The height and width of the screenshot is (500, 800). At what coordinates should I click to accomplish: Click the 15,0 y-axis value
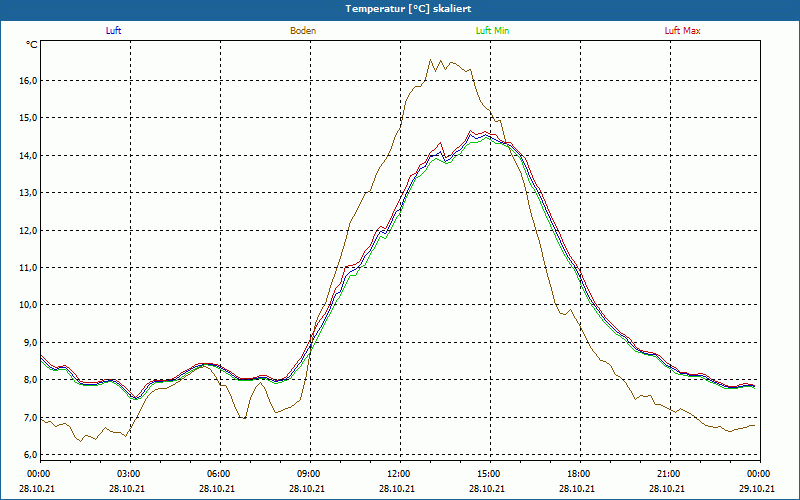tap(29, 118)
